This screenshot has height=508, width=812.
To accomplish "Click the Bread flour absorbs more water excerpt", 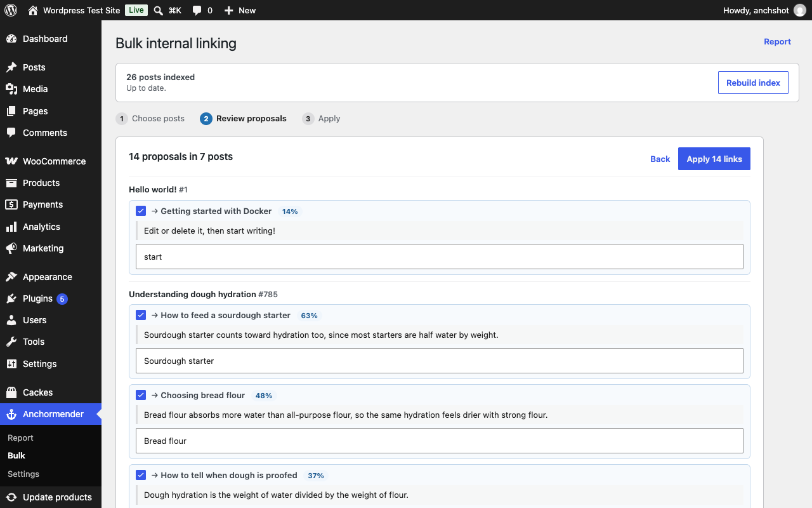I will click(346, 415).
